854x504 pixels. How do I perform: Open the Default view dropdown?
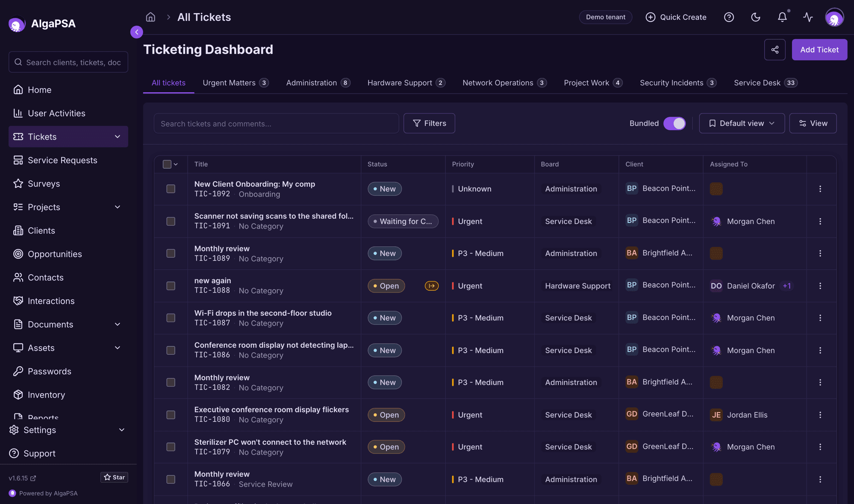pos(742,123)
